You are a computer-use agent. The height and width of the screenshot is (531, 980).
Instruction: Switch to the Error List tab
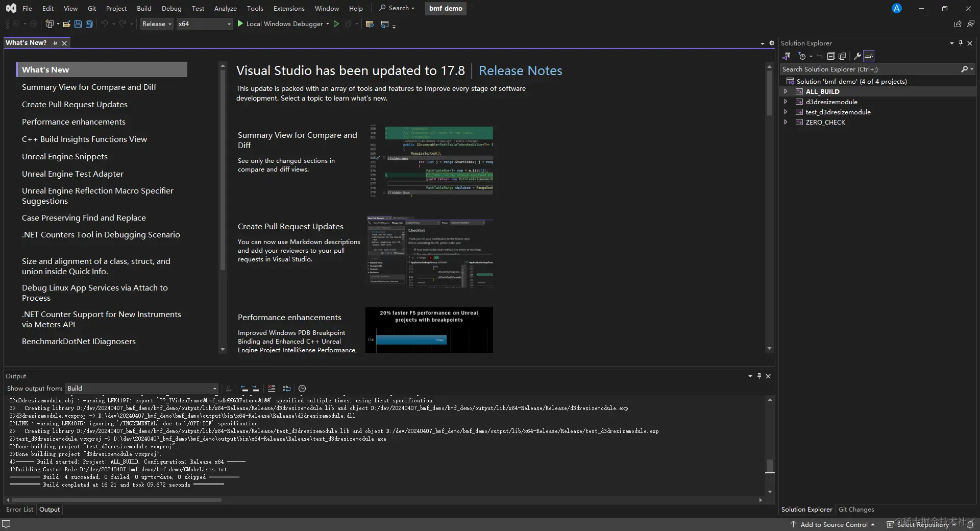[x=19, y=510]
